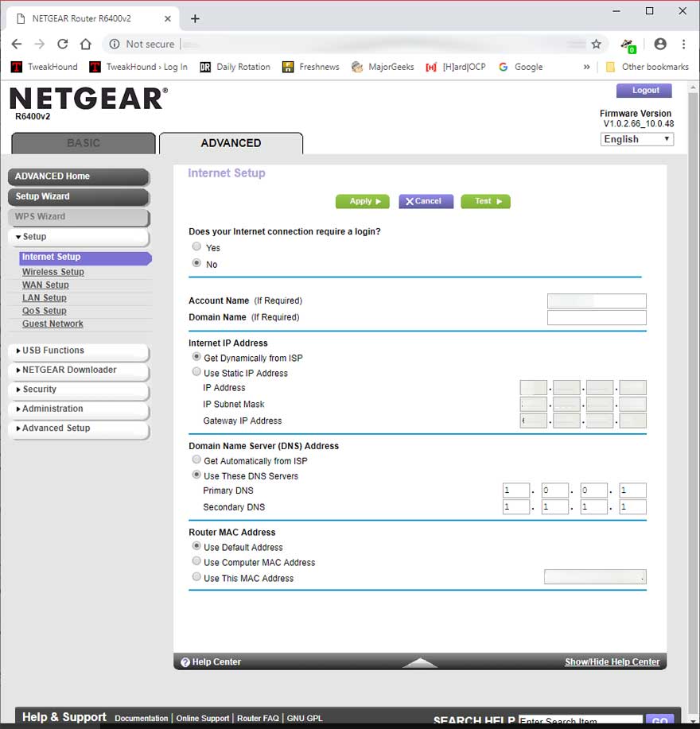Click the NETGEAR logo

[88, 99]
